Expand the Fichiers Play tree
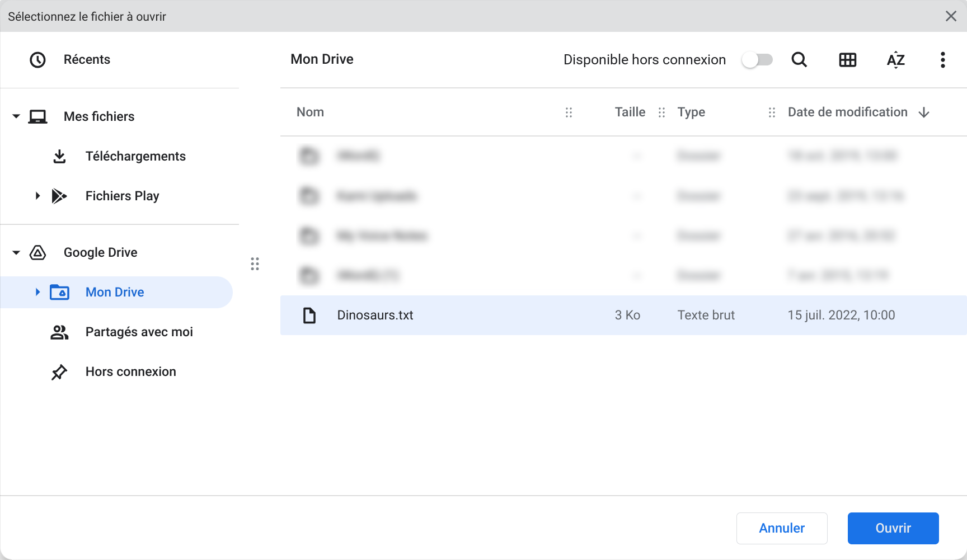 [37, 196]
